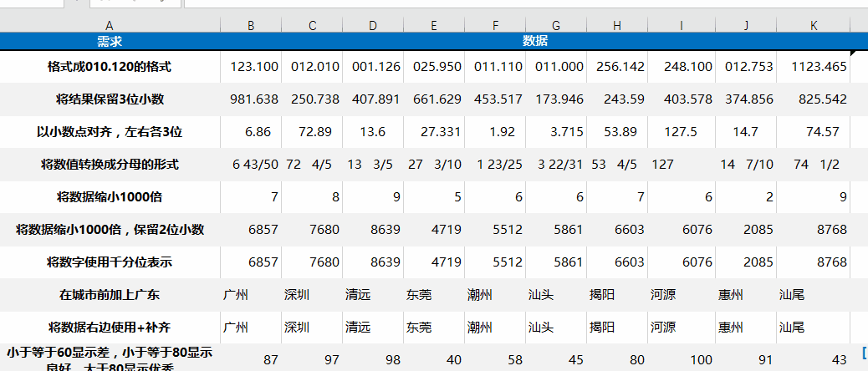
Task: Click the fraction cell 14 7/10
Action: tap(746, 165)
